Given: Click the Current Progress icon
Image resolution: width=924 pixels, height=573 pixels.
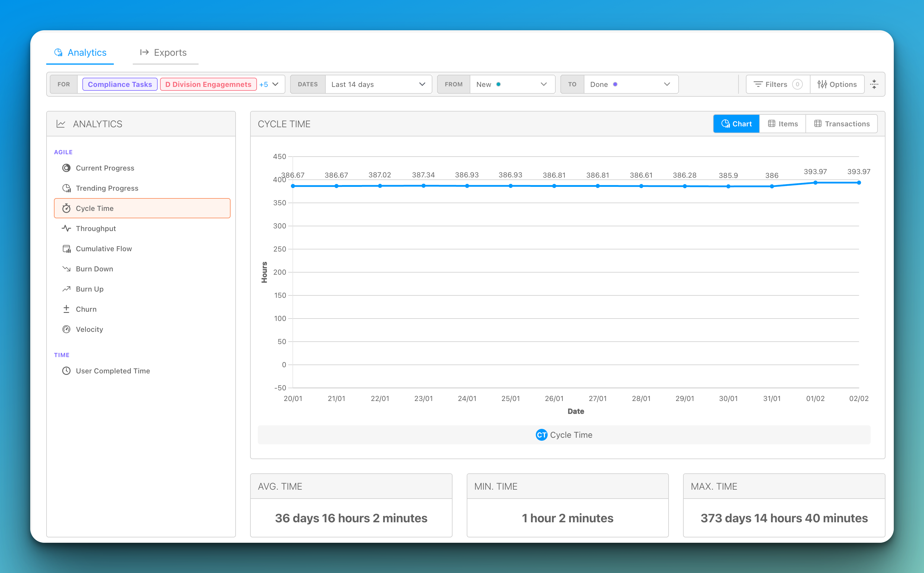Looking at the screenshot, I should point(66,168).
